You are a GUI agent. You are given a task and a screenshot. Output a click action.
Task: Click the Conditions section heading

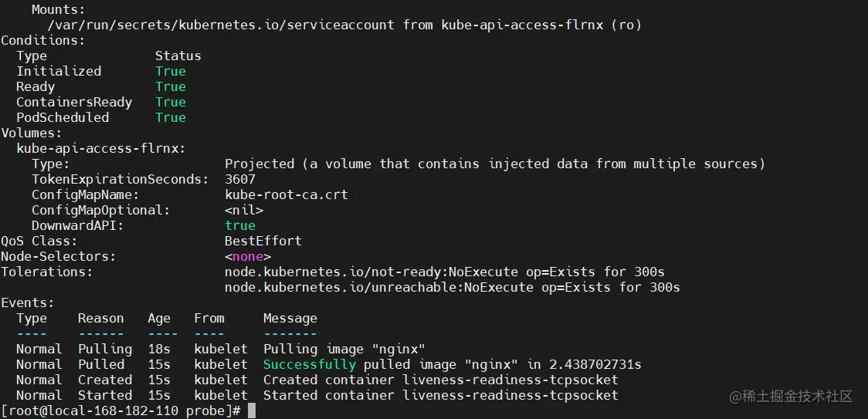[x=43, y=40]
